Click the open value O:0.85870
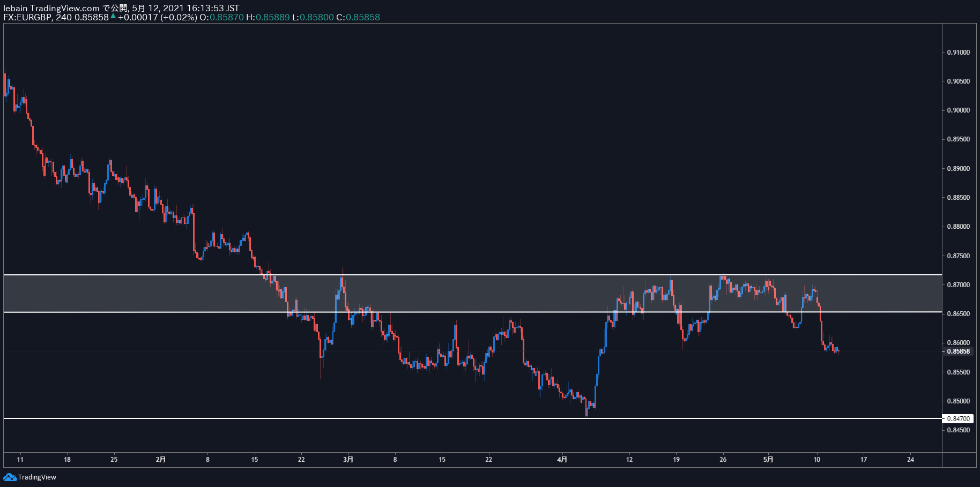The width and height of the screenshot is (980, 487). point(221,17)
